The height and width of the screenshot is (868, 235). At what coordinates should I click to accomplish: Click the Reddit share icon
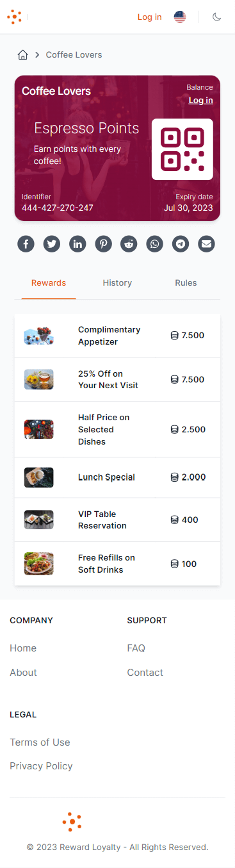pos(129,244)
